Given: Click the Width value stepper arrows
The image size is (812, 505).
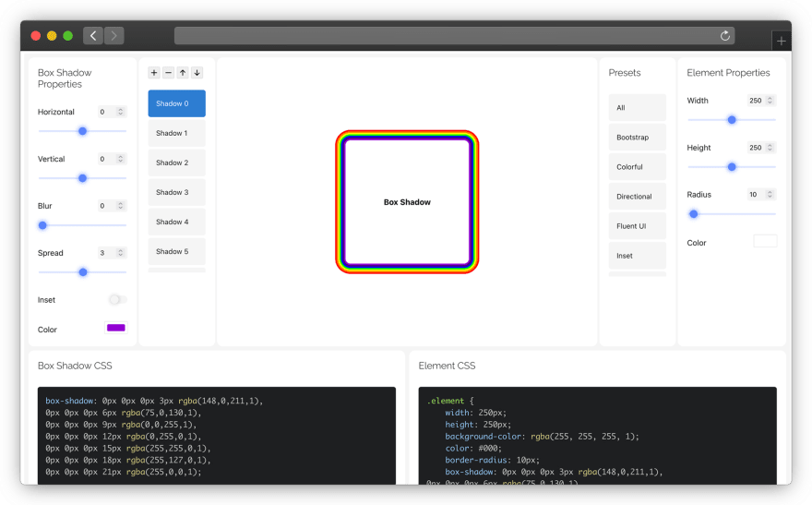Looking at the screenshot, I should tap(770, 101).
